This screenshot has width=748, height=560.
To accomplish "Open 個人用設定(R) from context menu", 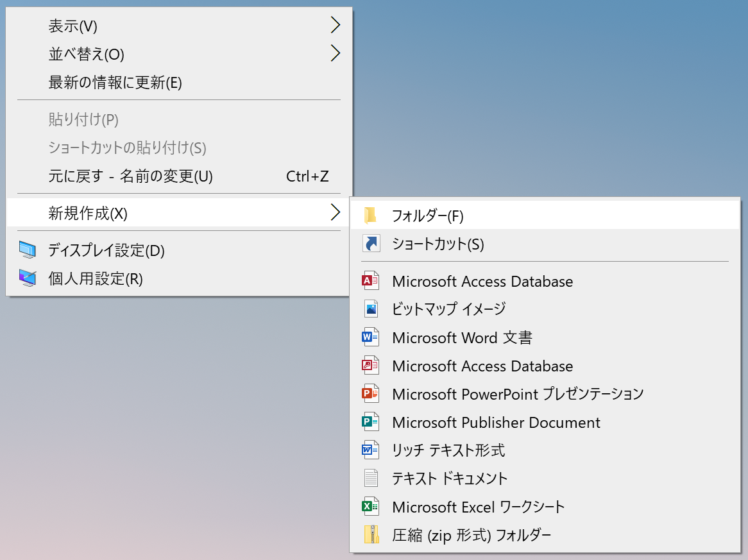I will pyautogui.click(x=179, y=278).
